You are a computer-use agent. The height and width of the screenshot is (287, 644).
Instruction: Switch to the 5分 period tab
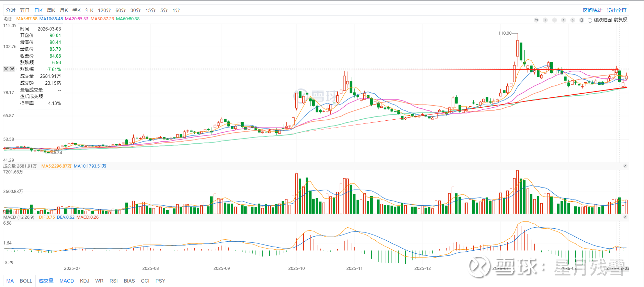point(164,10)
